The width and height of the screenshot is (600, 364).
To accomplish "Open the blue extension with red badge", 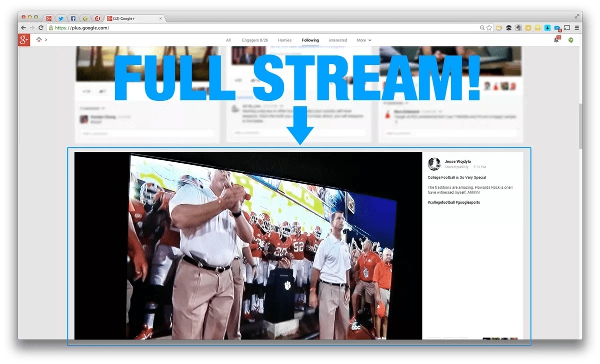I will 557,28.
